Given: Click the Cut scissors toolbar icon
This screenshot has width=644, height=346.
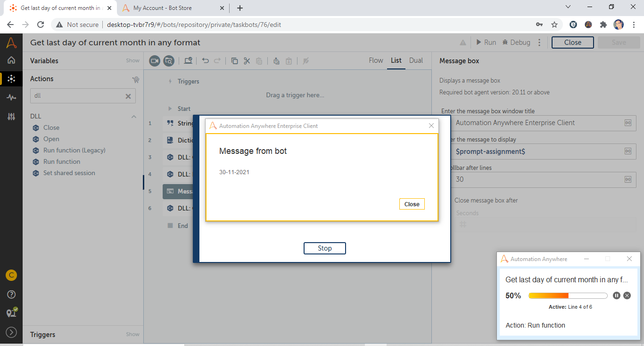Looking at the screenshot, I should (247, 60).
